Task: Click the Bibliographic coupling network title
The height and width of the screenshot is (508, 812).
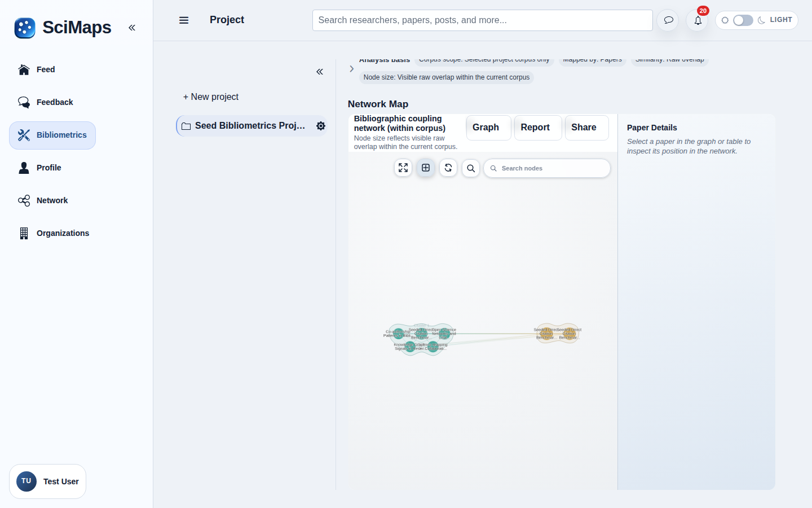Action: tap(400, 123)
